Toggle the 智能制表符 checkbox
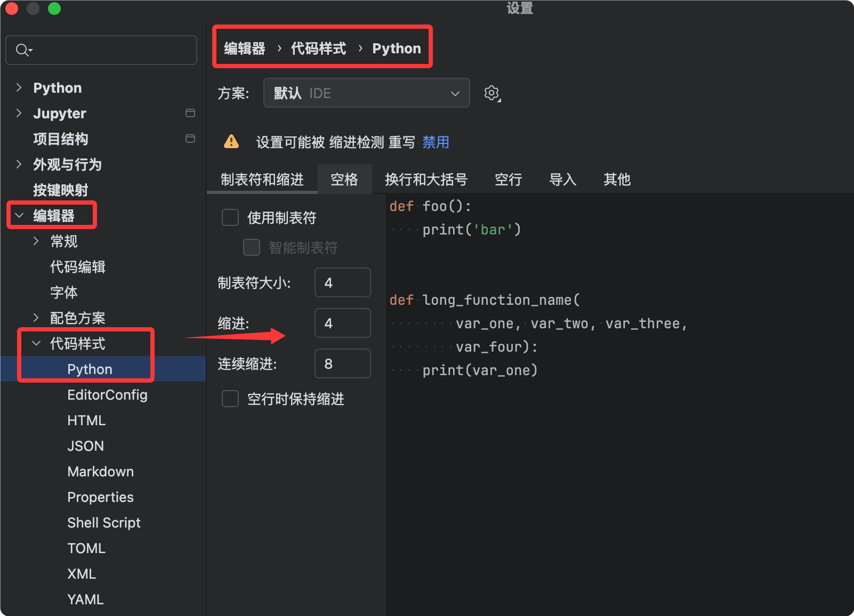The image size is (854, 616). click(x=252, y=247)
